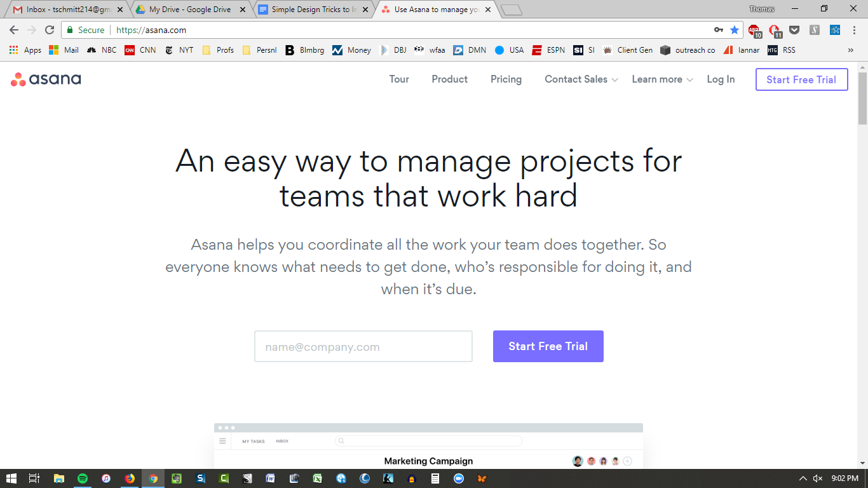
Task: Open the HTG RSS bookmark
Action: point(782,50)
